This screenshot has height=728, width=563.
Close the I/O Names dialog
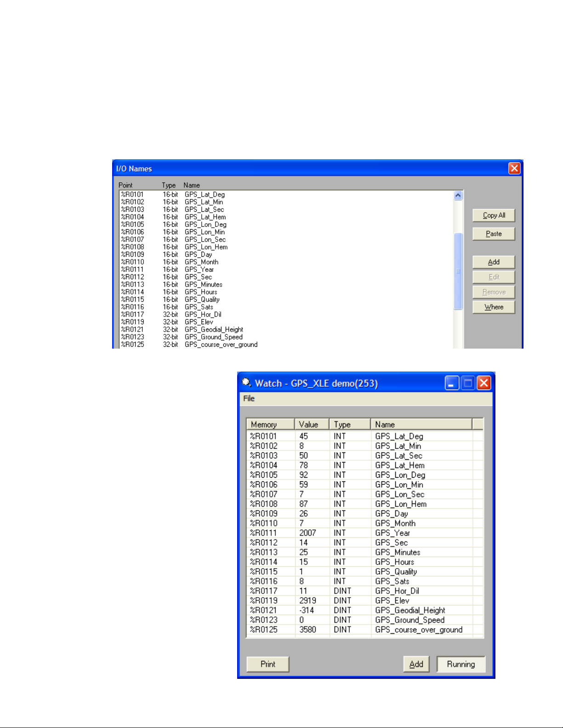point(514,169)
